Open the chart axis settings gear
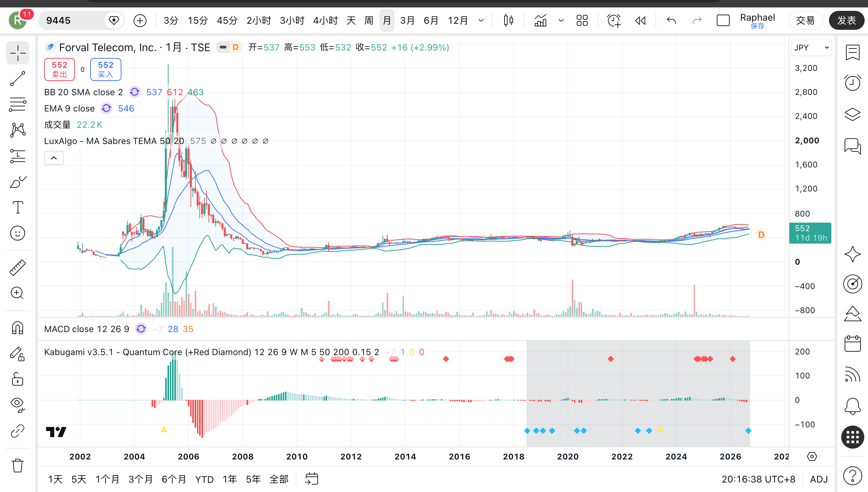Screen dimensions: 868x492 click(x=812, y=456)
